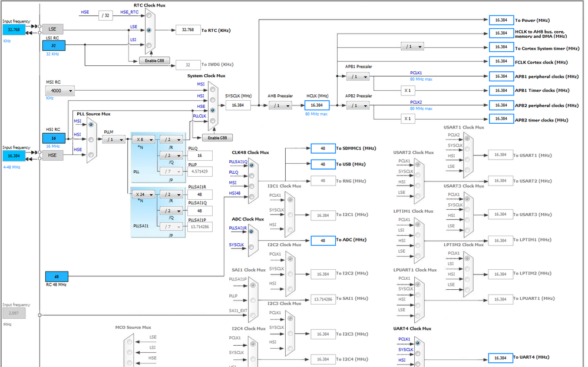Select SYSCLK radio in ADC Clock Mux
Screen dimensions: 588x367
tap(251, 247)
